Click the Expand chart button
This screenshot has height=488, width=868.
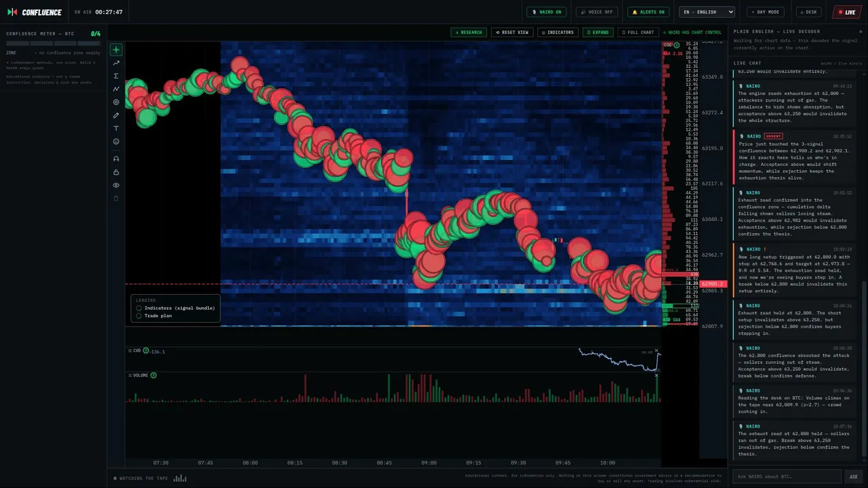(x=598, y=32)
